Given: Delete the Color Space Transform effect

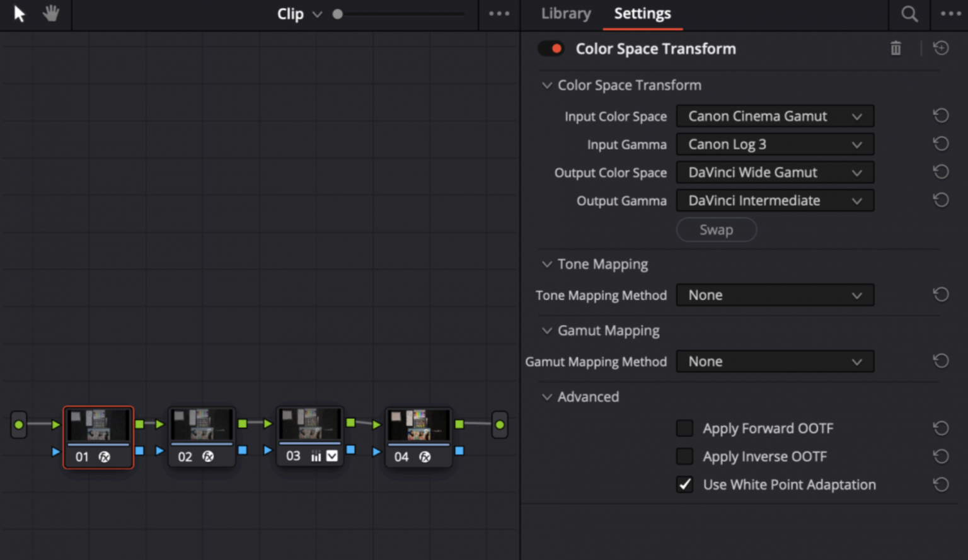Looking at the screenshot, I should pyautogui.click(x=896, y=49).
